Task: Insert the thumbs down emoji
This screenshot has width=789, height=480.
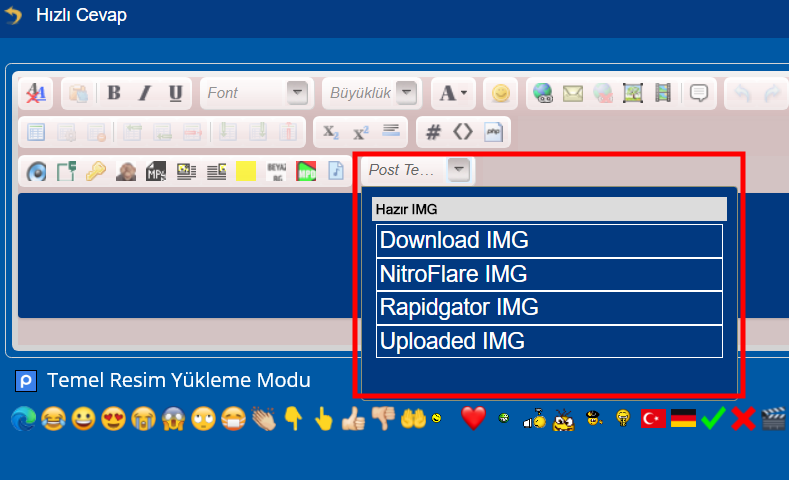Action: 383,419
